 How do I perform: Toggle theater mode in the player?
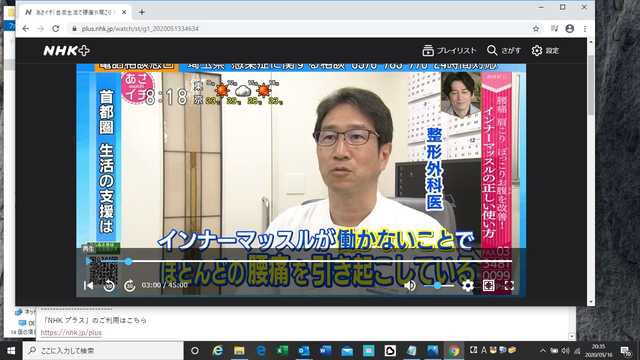pos(489,285)
